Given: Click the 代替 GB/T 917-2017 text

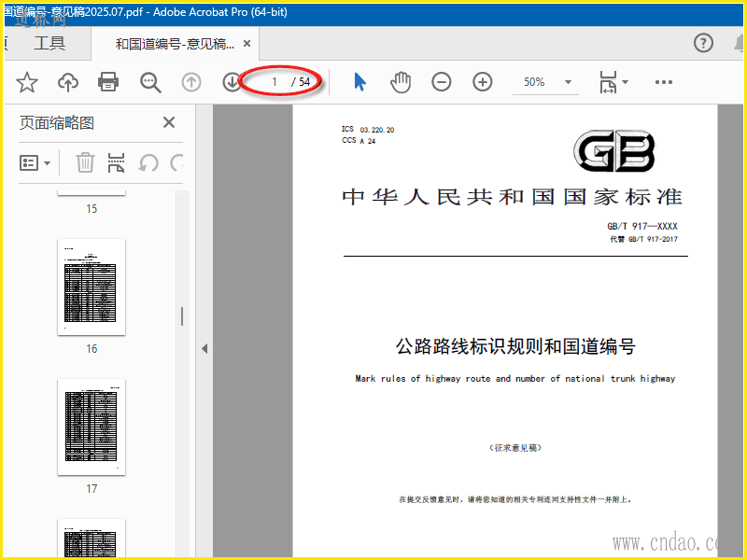Looking at the screenshot, I should [643, 239].
